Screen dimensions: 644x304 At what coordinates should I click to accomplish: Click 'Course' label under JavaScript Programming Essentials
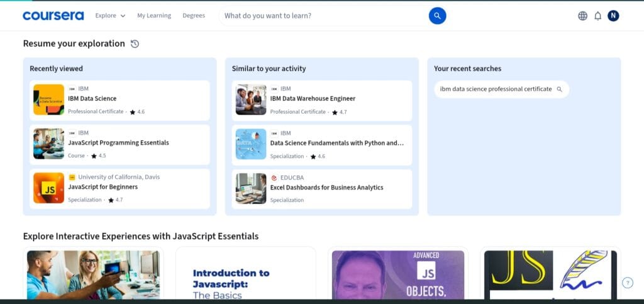[76, 155]
